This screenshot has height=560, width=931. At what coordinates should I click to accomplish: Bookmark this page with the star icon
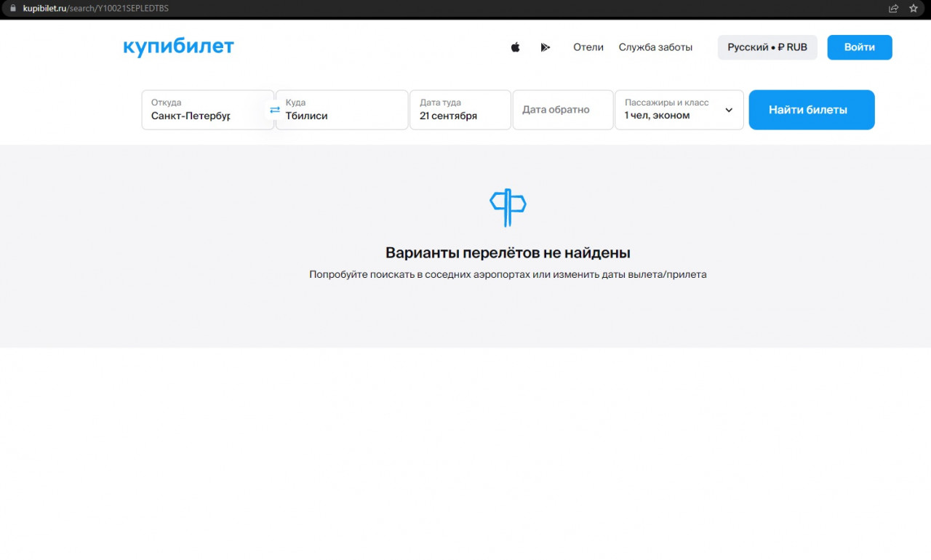click(914, 8)
